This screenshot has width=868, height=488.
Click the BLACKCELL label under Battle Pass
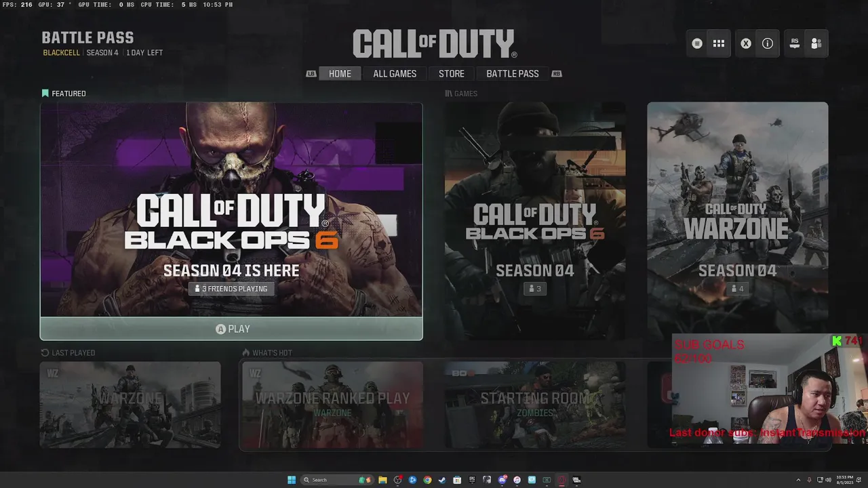coord(61,53)
